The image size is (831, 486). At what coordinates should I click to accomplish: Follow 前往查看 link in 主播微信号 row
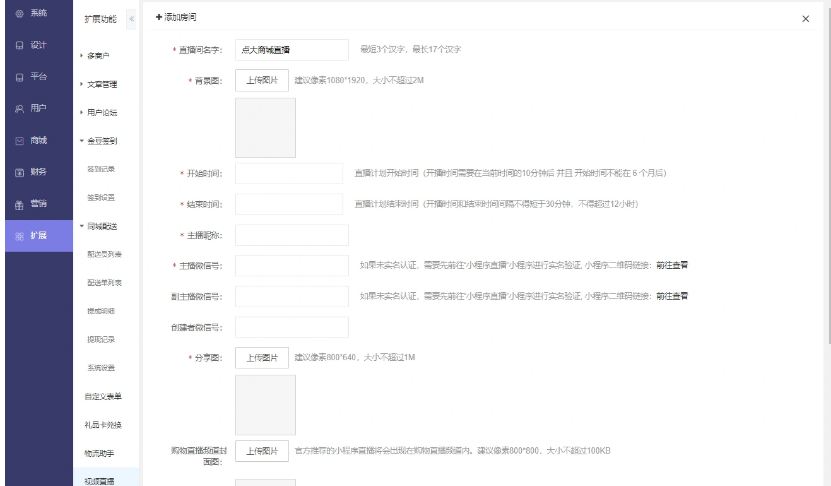point(671,265)
